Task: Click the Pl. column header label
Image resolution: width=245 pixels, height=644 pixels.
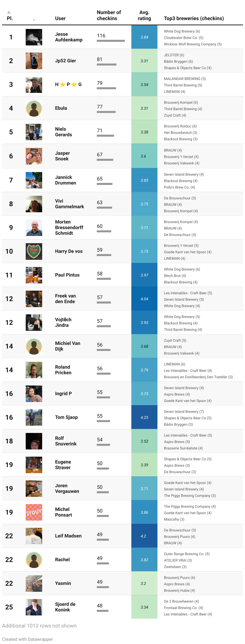Action: (x=10, y=18)
